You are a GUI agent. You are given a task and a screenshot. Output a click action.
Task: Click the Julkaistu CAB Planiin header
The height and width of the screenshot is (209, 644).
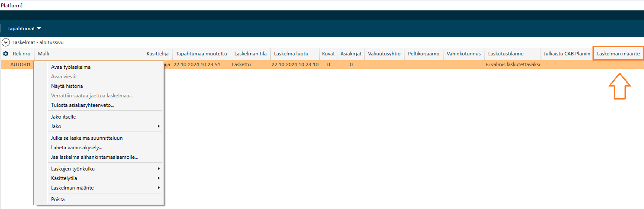pyautogui.click(x=567, y=54)
